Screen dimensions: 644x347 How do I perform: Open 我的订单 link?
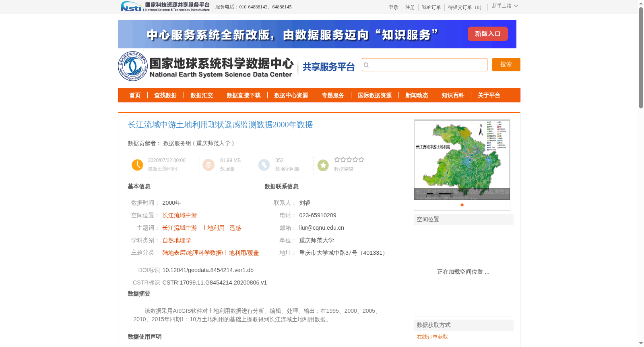(431, 7)
